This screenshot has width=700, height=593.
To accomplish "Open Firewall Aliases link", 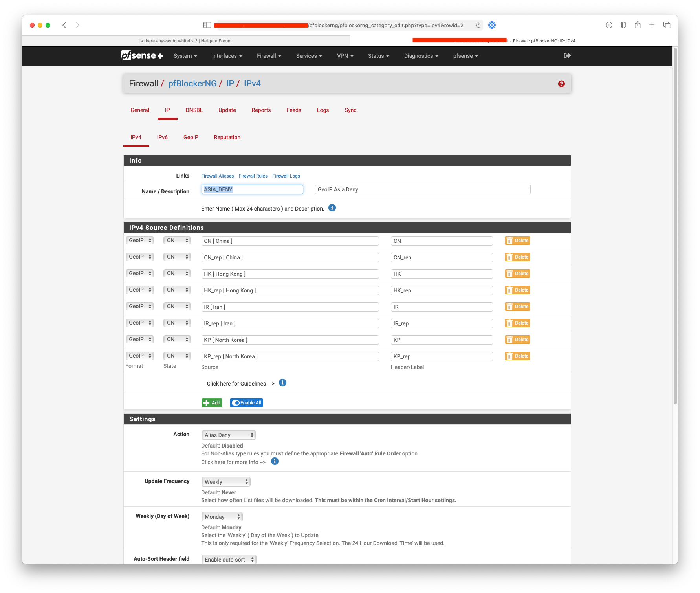I will pos(217,176).
